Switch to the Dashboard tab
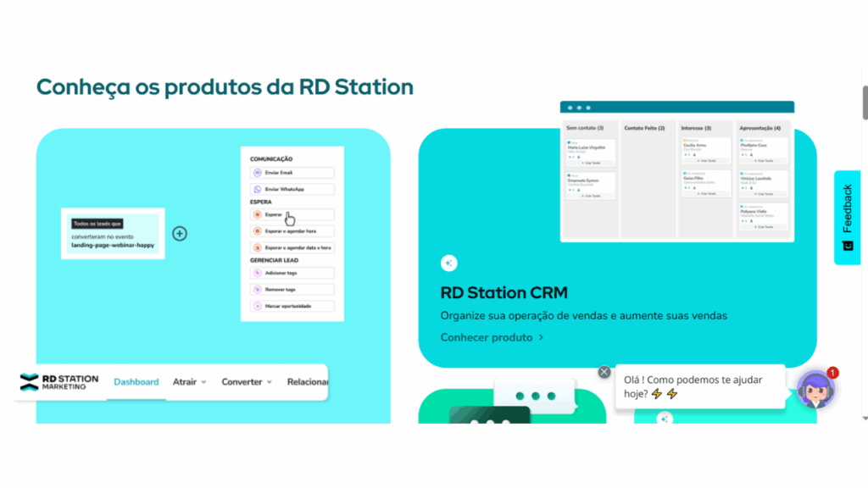The width and height of the screenshot is (868, 488). pos(136,382)
